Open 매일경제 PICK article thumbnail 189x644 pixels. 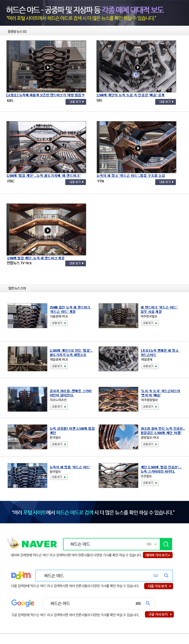pos(27,359)
